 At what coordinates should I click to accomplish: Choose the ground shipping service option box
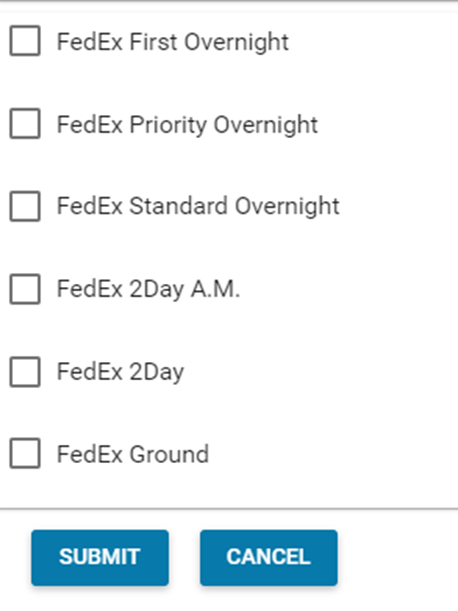tap(25, 453)
